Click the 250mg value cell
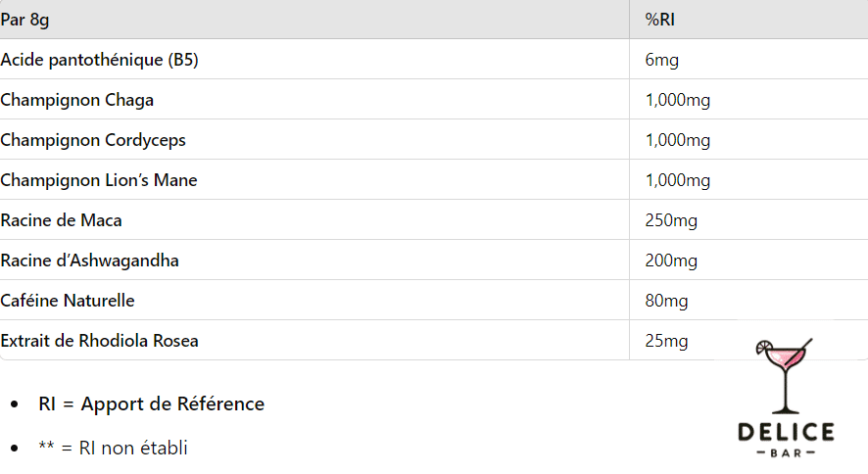 coord(671,220)
